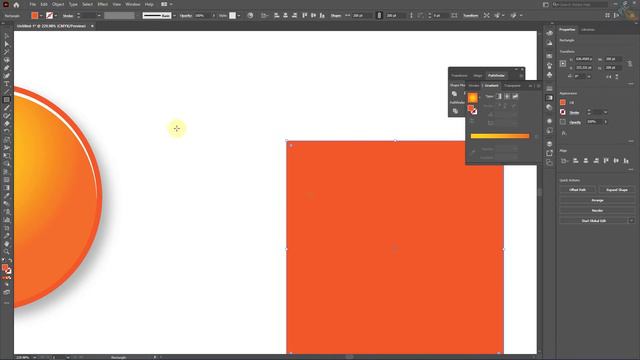
Task: Select the Hand tool
Action: coord(7,244)
